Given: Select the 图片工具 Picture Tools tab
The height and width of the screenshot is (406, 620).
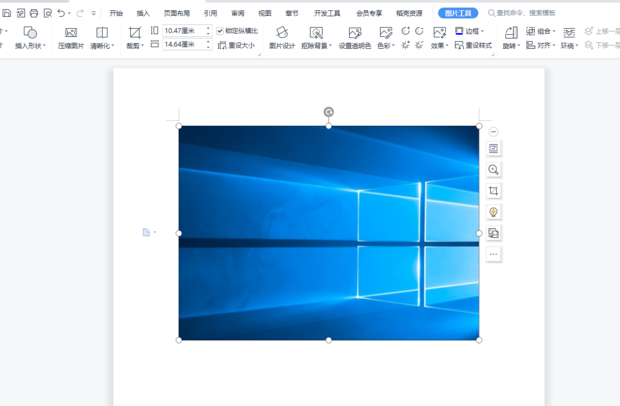Looking at the screenshot, I should (x=458, y=13).
